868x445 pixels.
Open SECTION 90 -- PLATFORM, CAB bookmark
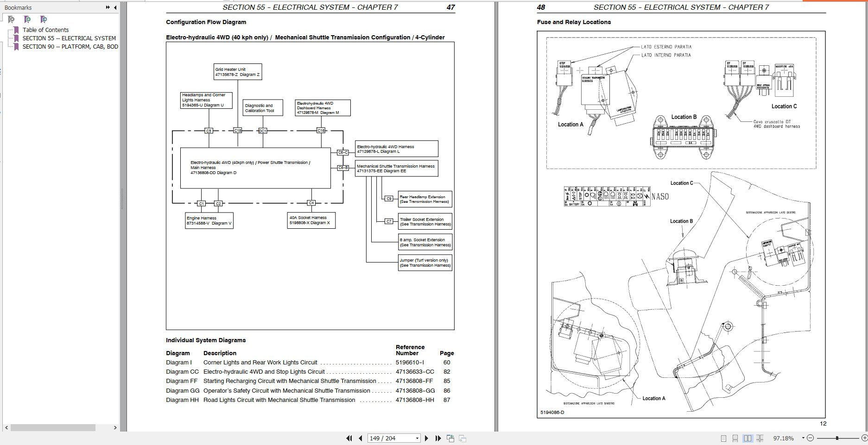70,46
